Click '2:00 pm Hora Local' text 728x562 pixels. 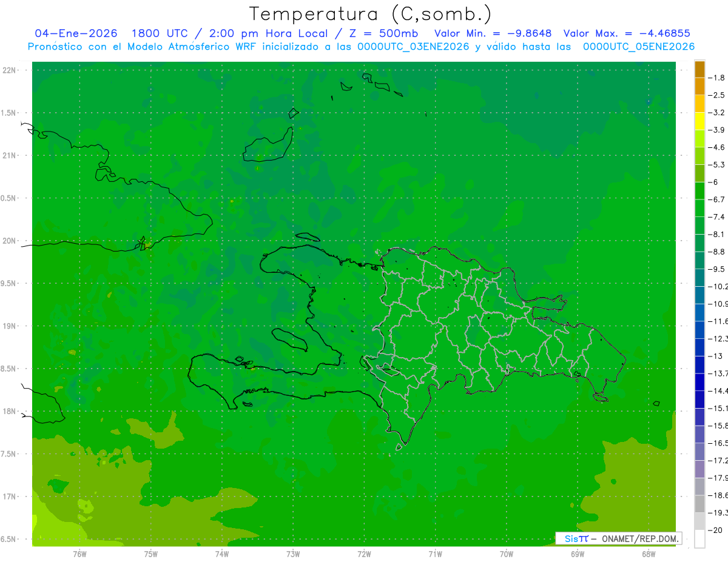point(269,33)
